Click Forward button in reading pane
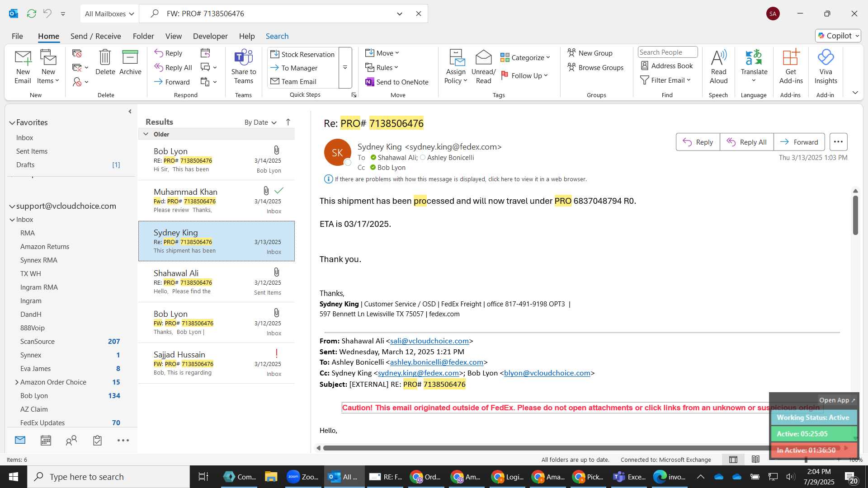 pyautogui.click(x=799, y=142)
